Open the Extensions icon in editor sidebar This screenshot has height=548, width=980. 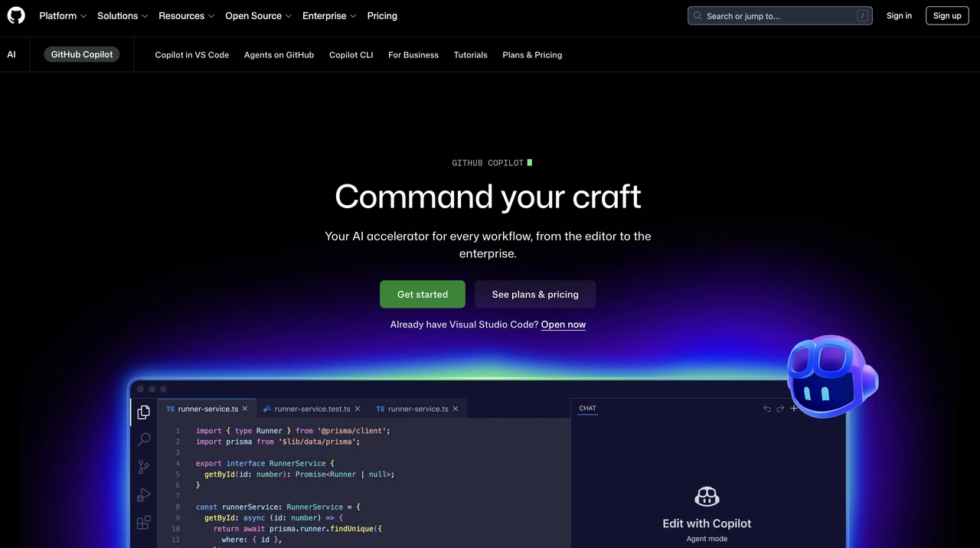tap(143, 523)
